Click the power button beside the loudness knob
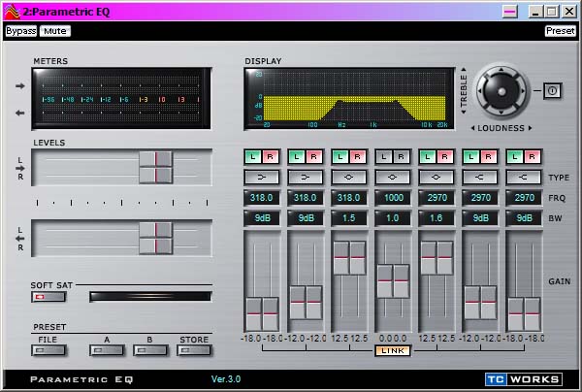The width and height of the screenshot is (582, 392). click(552, 90)
